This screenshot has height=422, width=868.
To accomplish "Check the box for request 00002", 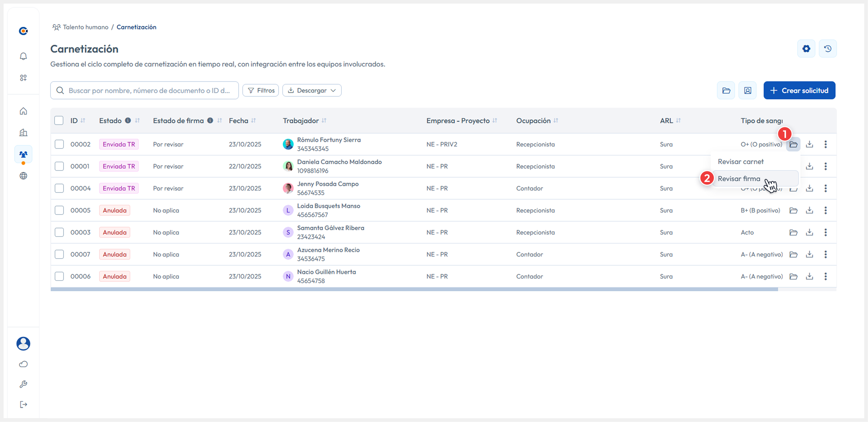I will coord(59,144).
